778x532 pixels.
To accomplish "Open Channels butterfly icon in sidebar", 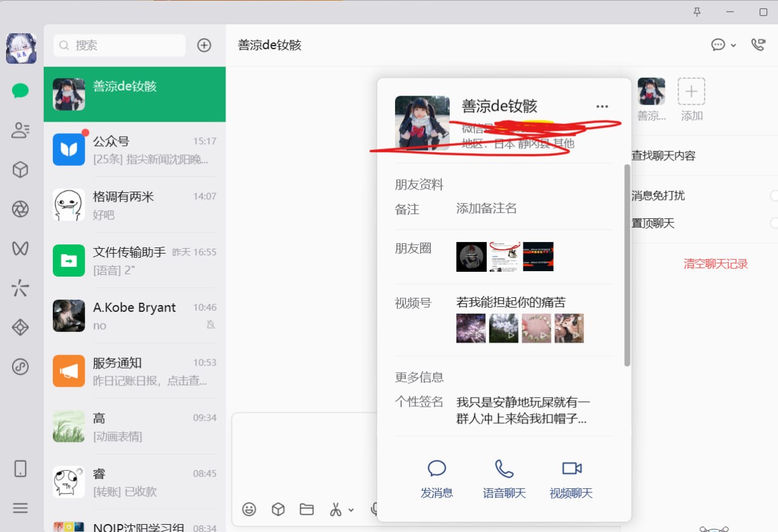I will point(21,248).
